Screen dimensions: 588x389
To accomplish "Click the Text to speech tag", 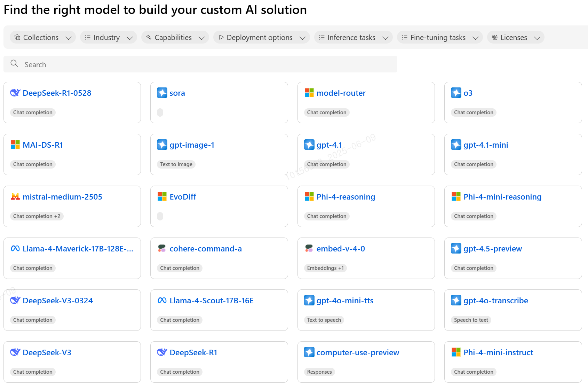I will tap(324, 320).
